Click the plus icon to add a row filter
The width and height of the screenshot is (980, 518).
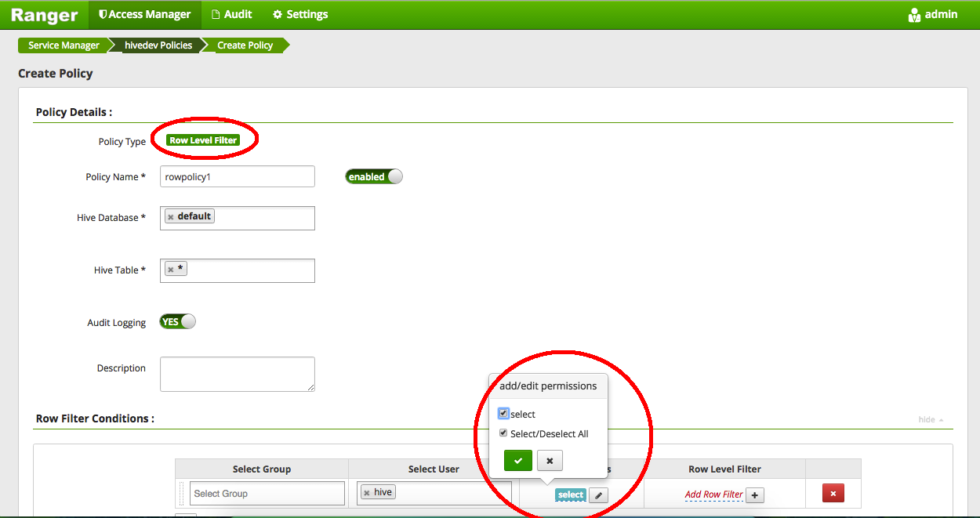754,494
